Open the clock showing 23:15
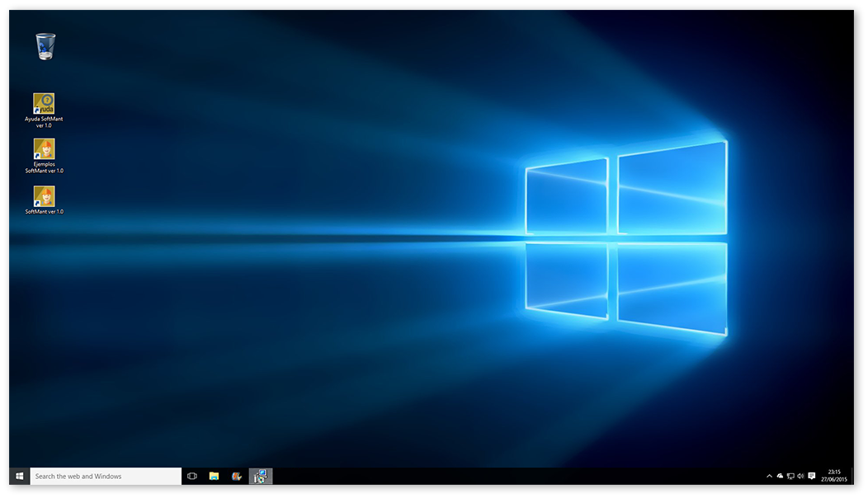 (834, 476)
